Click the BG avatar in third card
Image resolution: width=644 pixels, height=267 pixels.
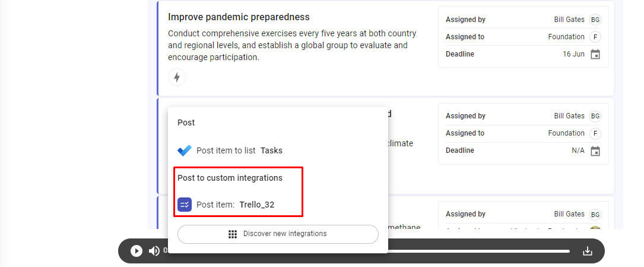click(x=595, y=214)
